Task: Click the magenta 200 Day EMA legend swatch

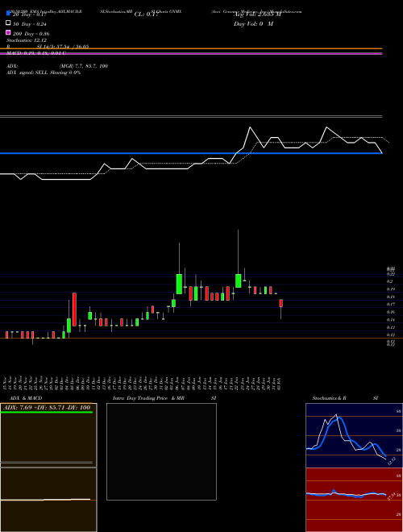Action: click(x=9, y=32)
